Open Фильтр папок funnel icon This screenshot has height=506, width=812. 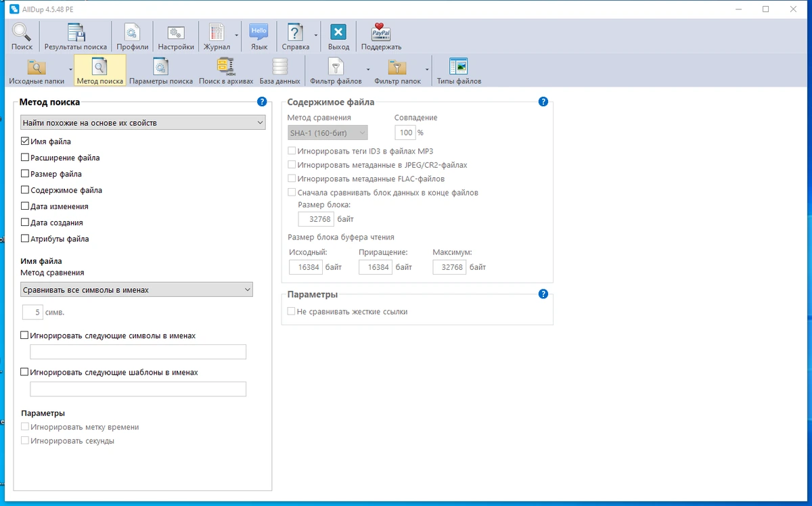point(397,66)
